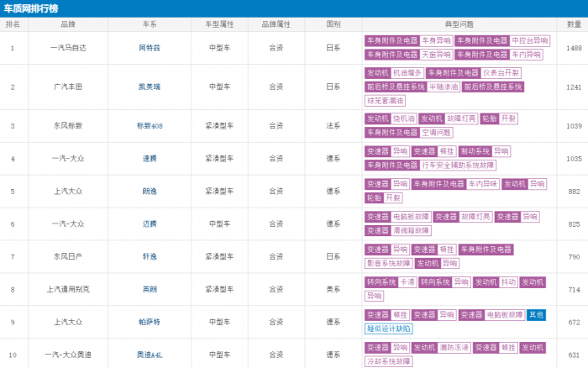
Task: Open the 标致408 car series link
Action: (150, 126)
